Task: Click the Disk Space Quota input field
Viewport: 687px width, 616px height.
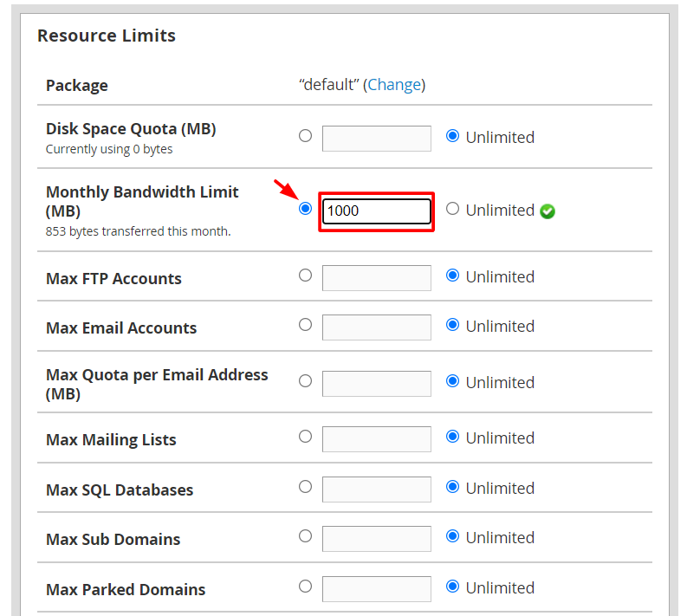Action: click(376, 138)
